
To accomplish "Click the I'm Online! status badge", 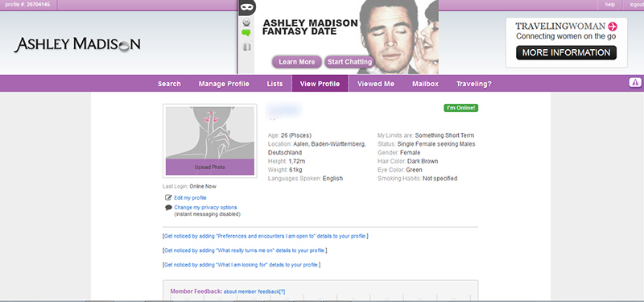I will click(x=460, y=108).
